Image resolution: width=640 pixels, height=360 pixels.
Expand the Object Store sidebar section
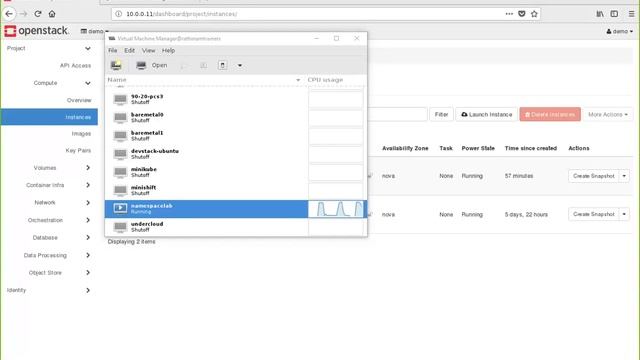(88, 273)
